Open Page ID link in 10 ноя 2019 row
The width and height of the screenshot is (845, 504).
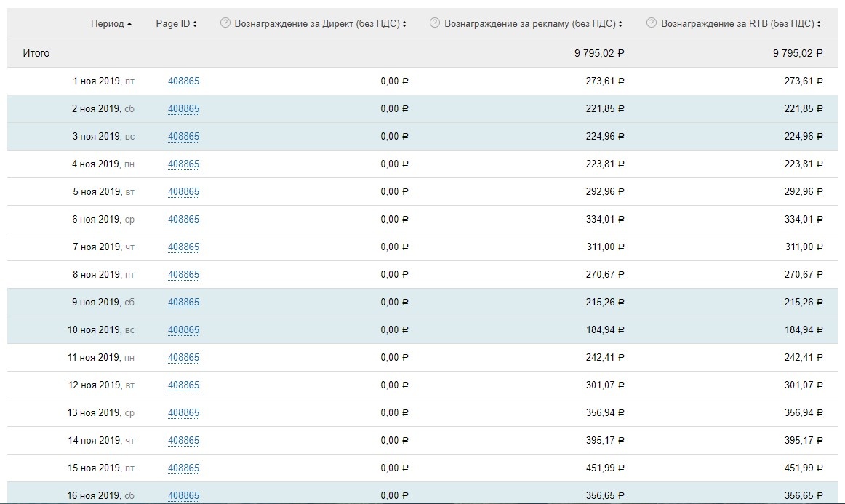[x=183, y=330]
